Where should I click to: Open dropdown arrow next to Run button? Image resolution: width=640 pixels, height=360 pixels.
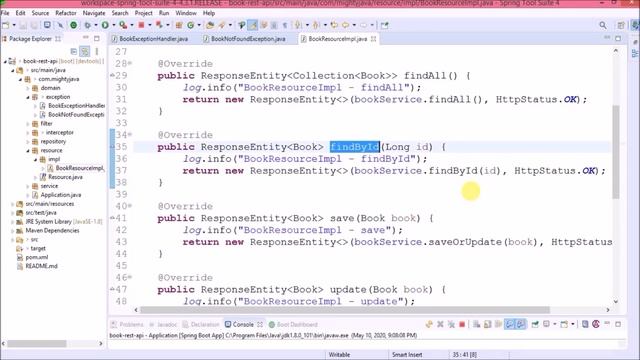pyautogui.click(x=113, y=25)
